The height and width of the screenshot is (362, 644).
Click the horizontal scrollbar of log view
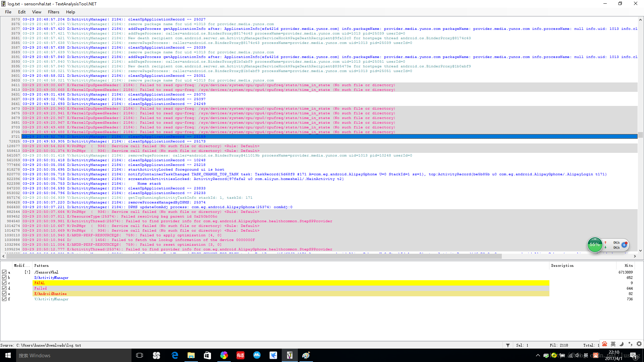254,256
